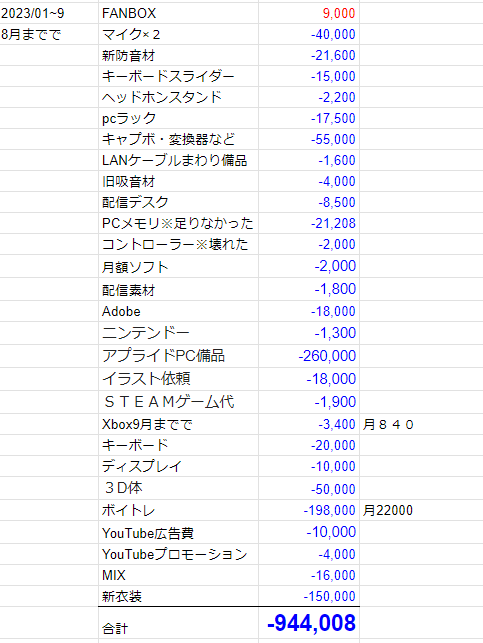Image resolution: width=483 pixels, height=643 pixels.
Task: Select the コントローラー※壊れた cell
Action: [178, 244]
